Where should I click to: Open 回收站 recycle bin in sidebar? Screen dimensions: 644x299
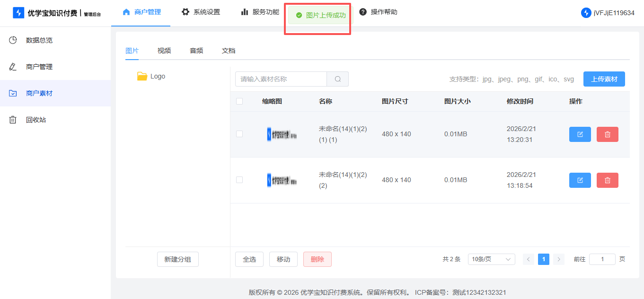pos(35,120)
